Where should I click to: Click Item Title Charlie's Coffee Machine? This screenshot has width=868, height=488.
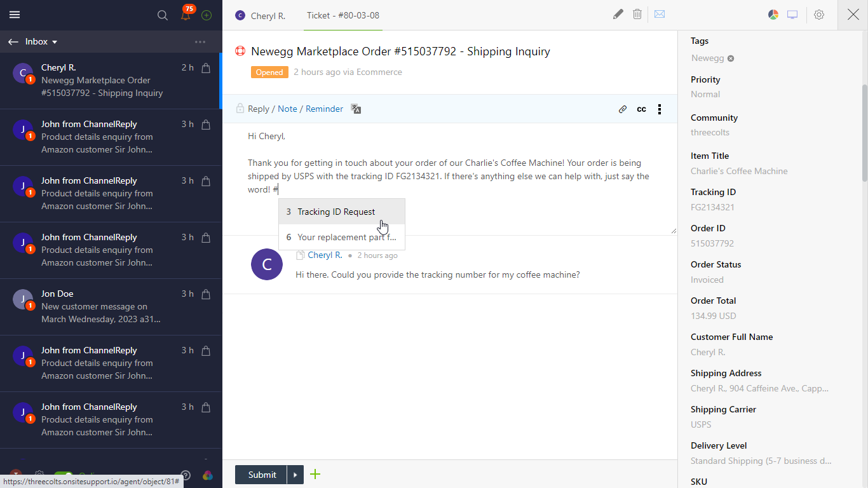pos(739,171)
